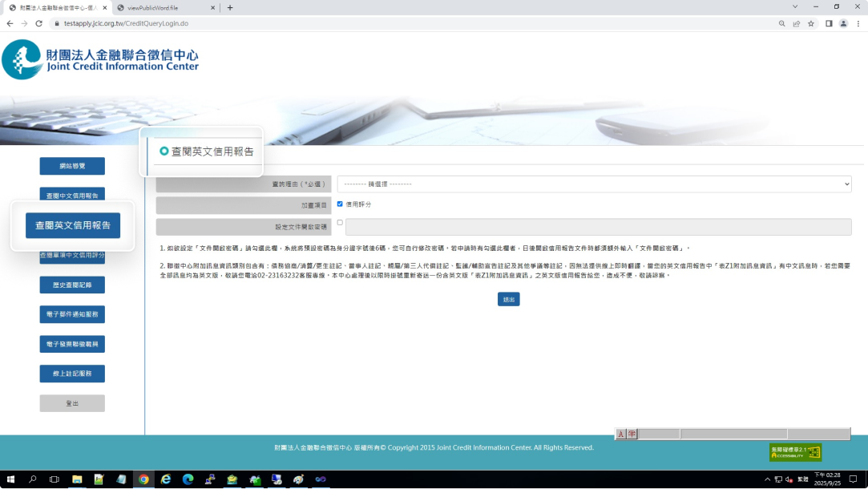Viewport: 868px width, 489px height.
Task: Click the Joint Credit Information Center logo
Action: 100,59
